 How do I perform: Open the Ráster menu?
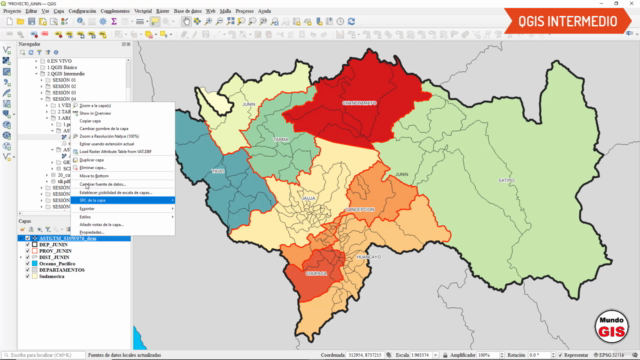(163, 11)
